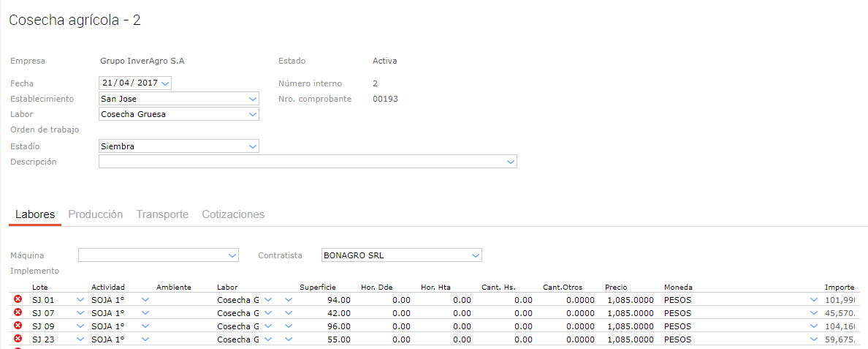
Task: Select the Cotizaciones tab
Action: [233, 214]
